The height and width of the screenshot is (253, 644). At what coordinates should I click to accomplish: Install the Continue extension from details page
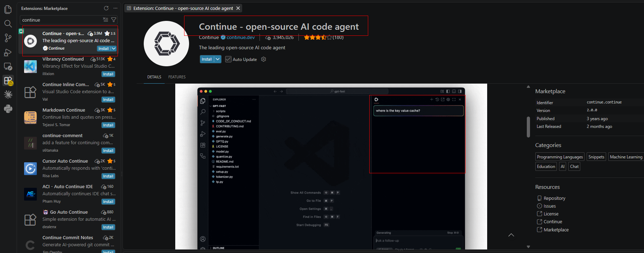click(x=207, y=59)
